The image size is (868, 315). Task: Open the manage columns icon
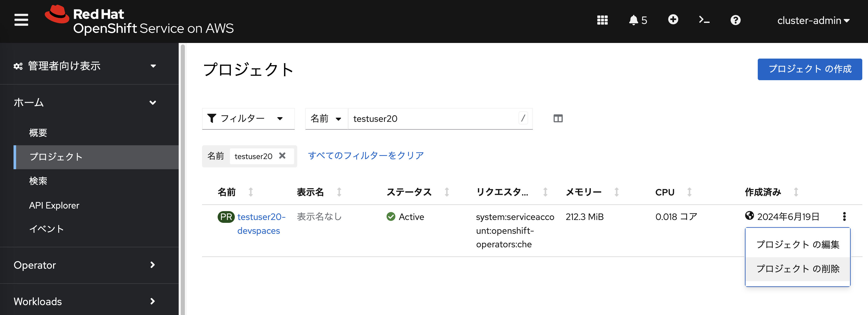point(558,118)
